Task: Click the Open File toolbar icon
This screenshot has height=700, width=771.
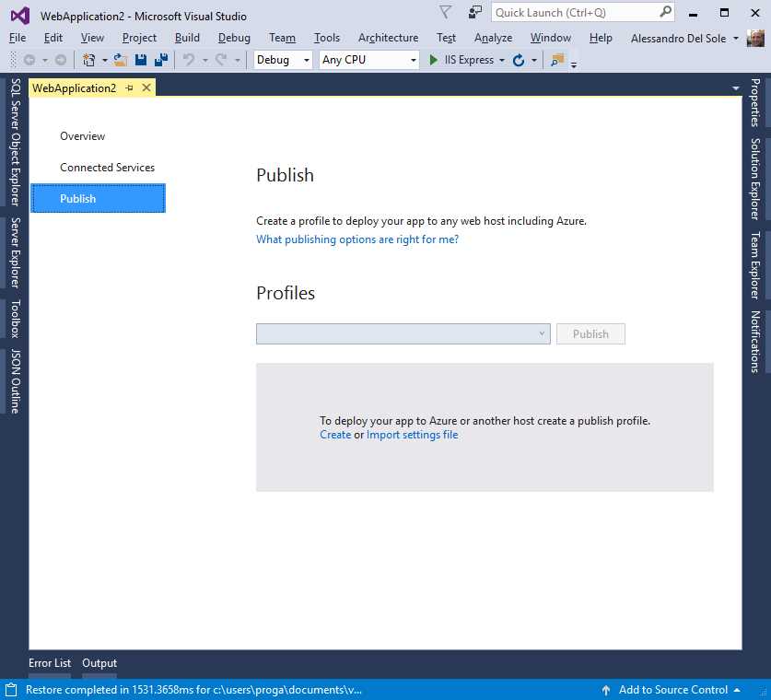Action: point(118,59)
